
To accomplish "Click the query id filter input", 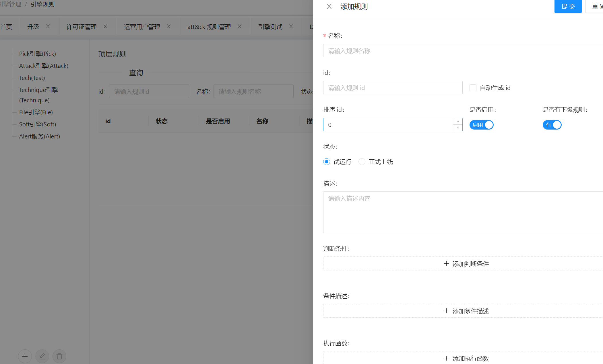I will pos(149,91).
